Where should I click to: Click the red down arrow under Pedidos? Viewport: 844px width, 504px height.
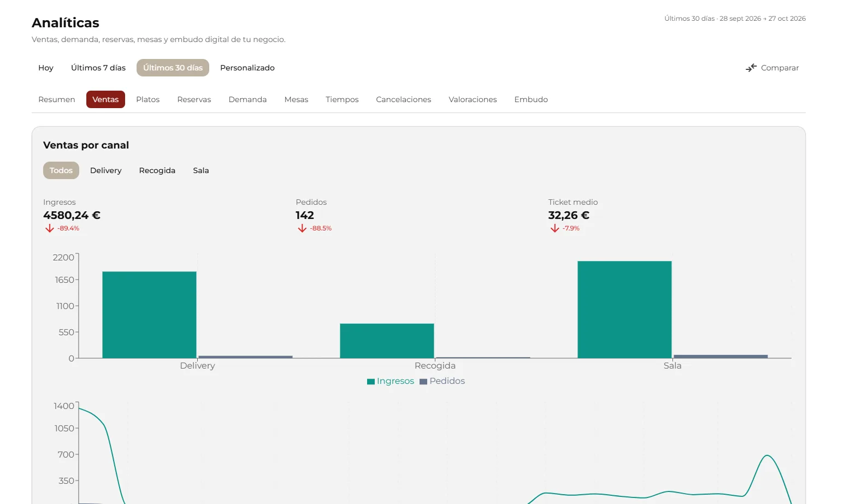pyautogui.click(x=302, y=228)
